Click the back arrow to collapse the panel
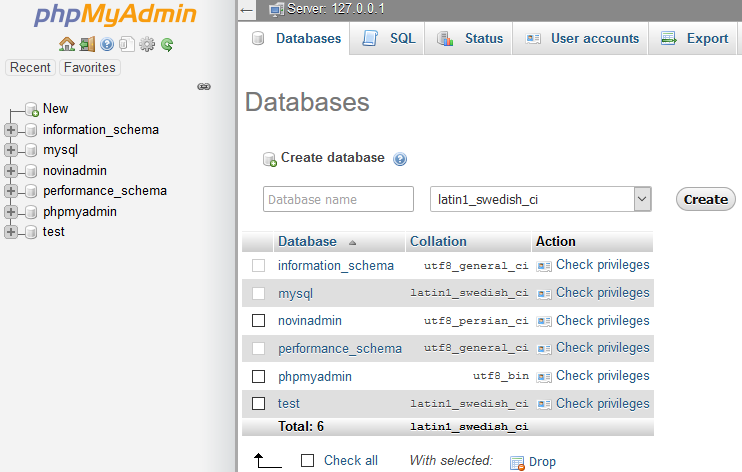This screenshot has height=472, width=742. 247,10
